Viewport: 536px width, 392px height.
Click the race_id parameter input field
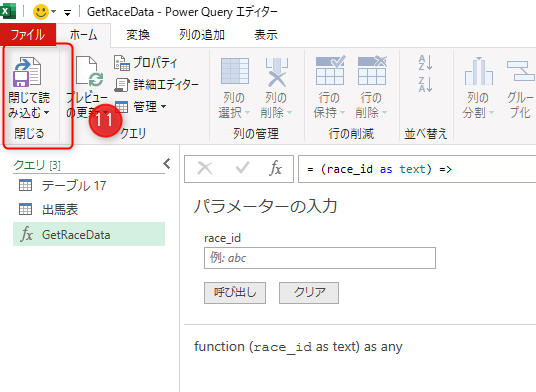tap(320, 258)
